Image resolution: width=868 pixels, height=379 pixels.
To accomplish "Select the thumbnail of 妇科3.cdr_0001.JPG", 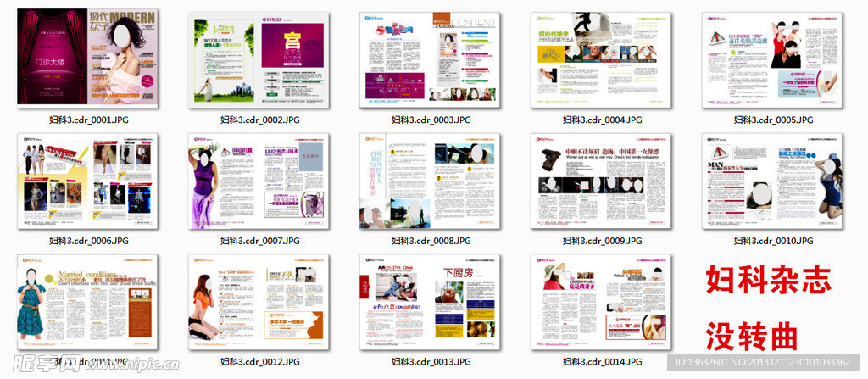I will click(87, 57).
